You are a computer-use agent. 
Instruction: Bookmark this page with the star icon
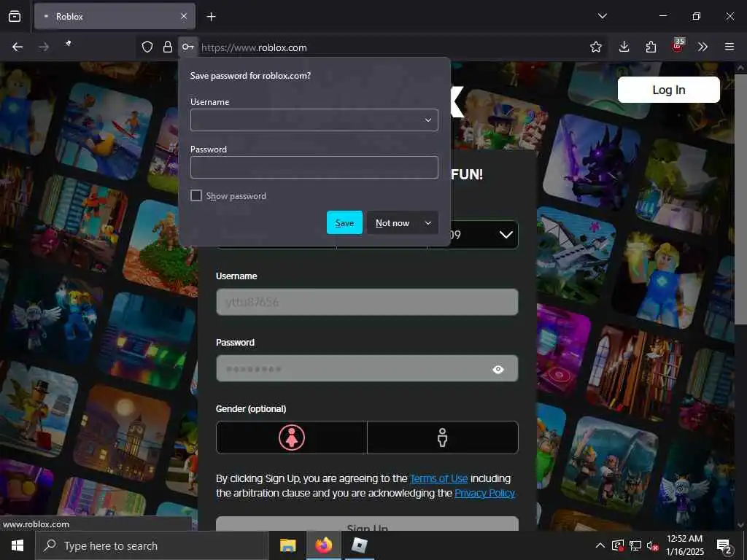point(595,47)
